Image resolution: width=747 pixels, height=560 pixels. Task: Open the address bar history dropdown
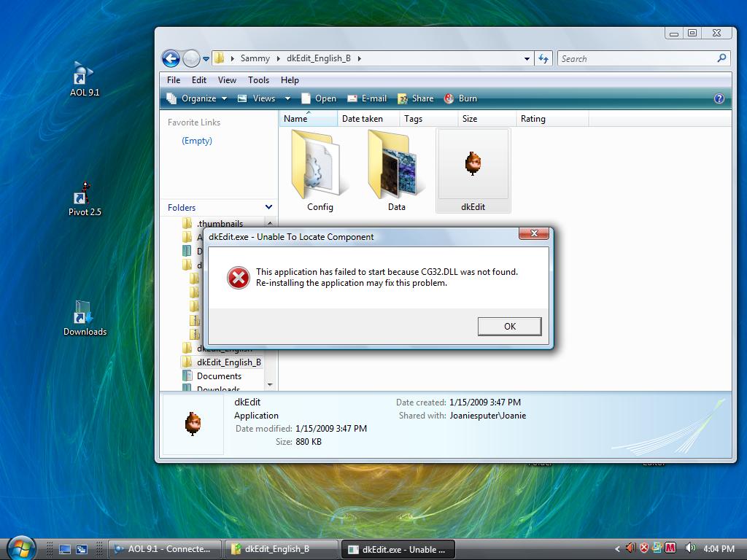click(x=527, y=58)
